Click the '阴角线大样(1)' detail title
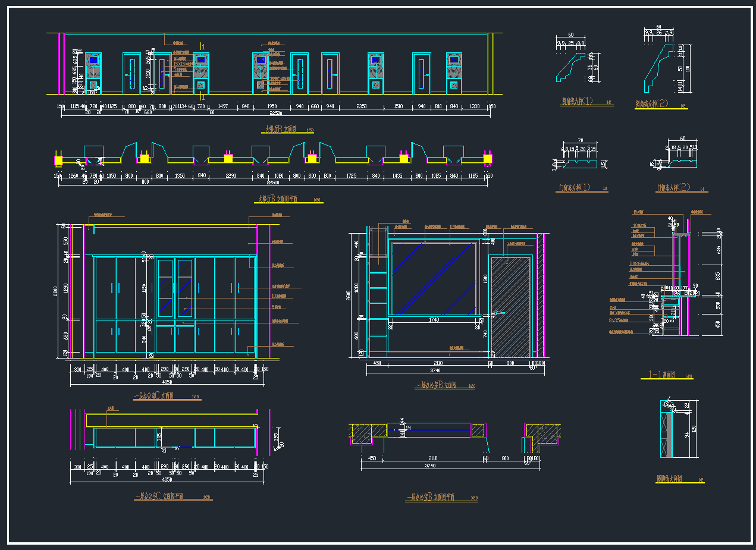Viewport: 756px width, 550px height. point(578,102)
